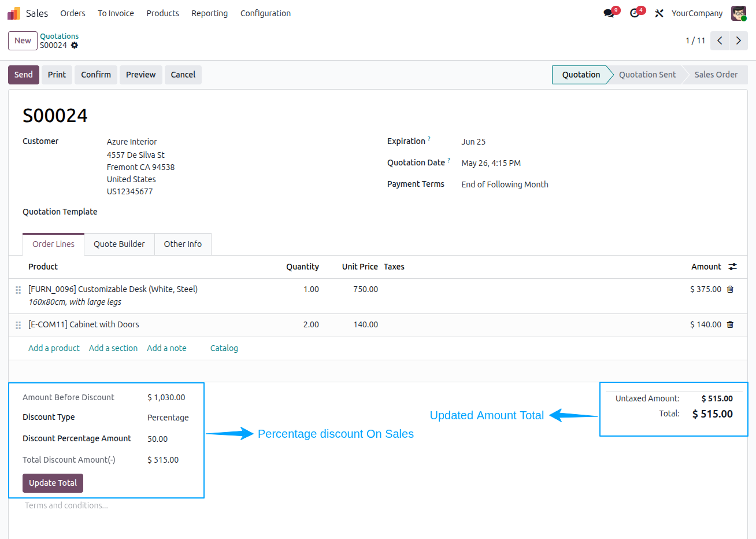Image resolution: width=756 pixels, height=539 pixels.
Task: Switch to the Quote Builder tab
Action: coord(119,244)
